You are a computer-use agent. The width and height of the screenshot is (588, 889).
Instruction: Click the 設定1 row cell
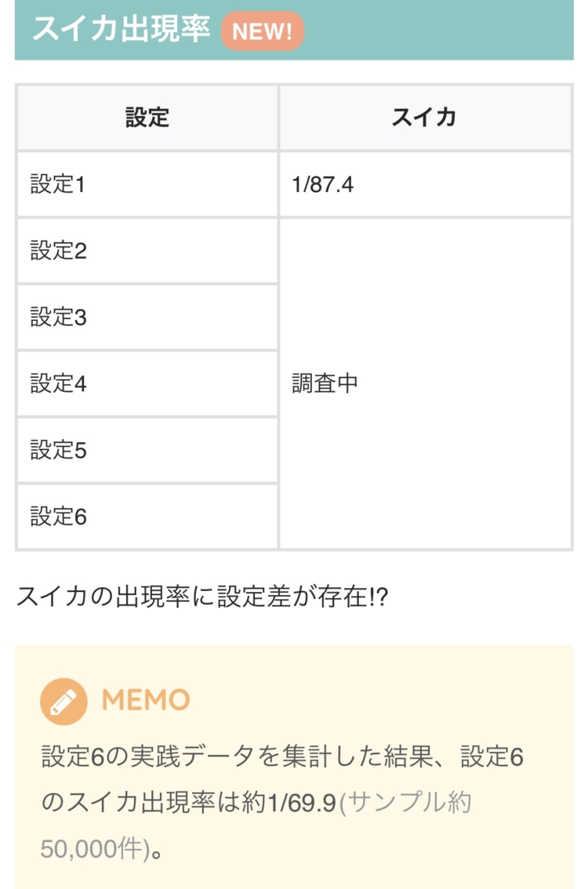pyautogui.click(x=147, y=185)
